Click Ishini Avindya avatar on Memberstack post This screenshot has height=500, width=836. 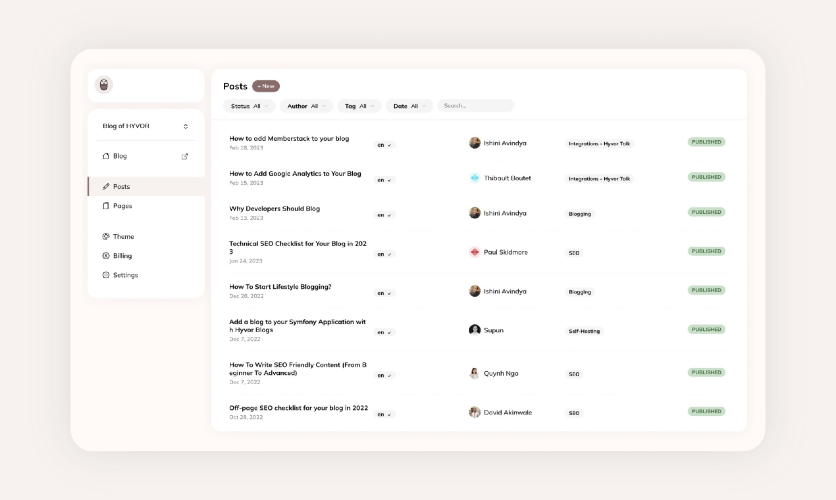(475, 143)
